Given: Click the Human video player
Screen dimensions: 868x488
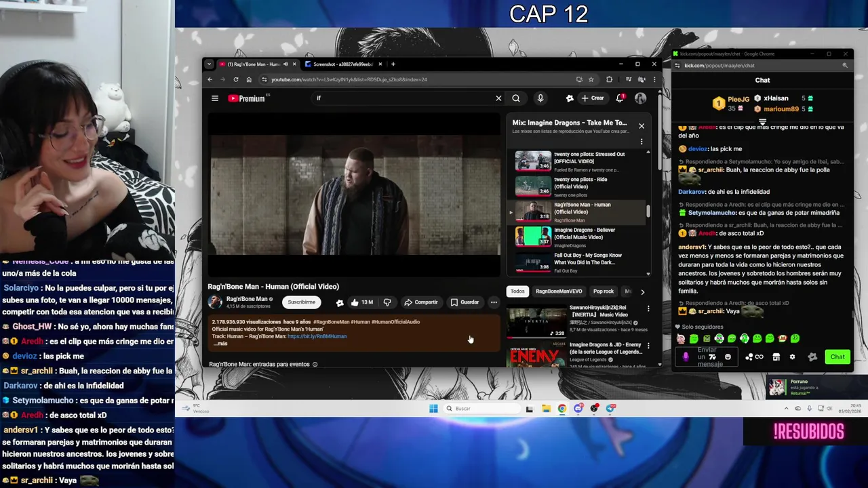Looking at the screenshot, I should point(354,194).
